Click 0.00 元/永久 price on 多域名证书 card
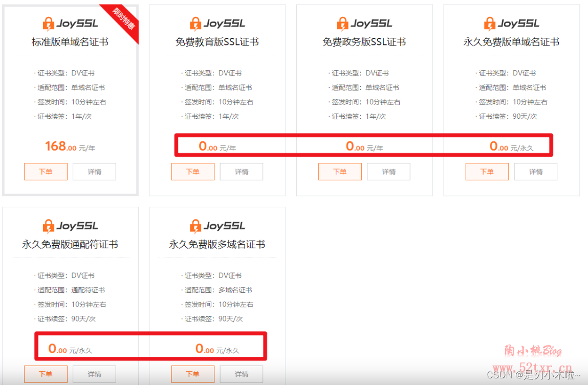The image size is (588, 385). [x=217, y=349]
